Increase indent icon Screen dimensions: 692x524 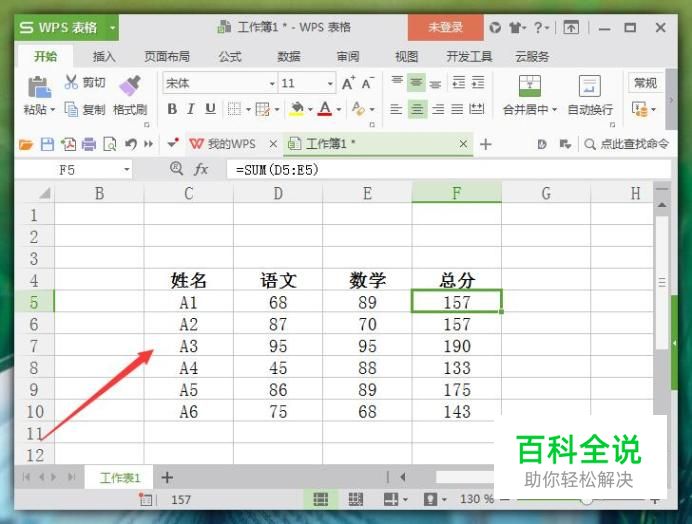point(478,82)
